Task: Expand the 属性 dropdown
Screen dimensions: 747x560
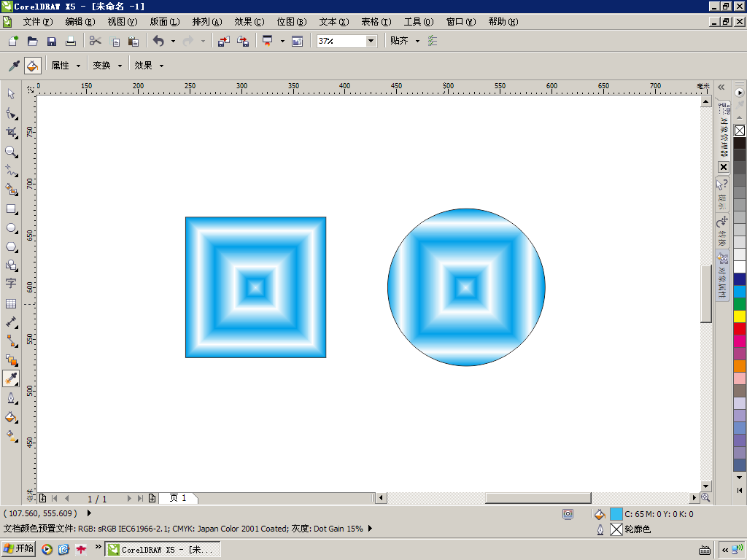Action: 78,66
